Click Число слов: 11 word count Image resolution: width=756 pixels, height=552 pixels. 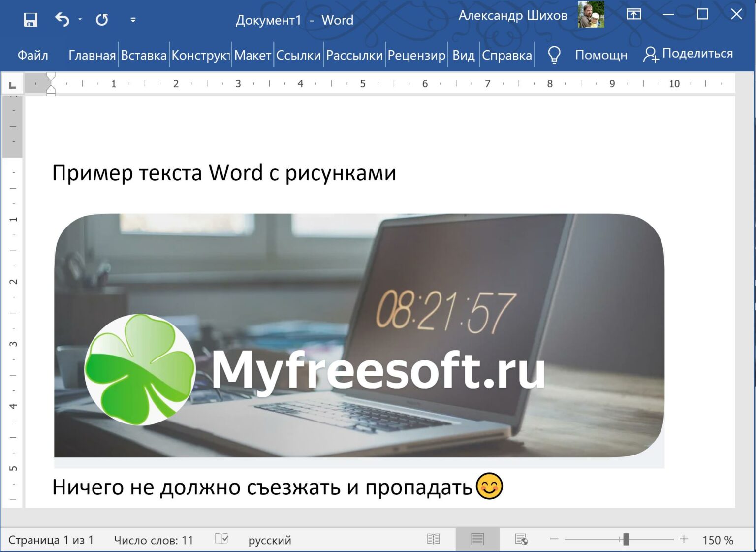click(154, 540)
